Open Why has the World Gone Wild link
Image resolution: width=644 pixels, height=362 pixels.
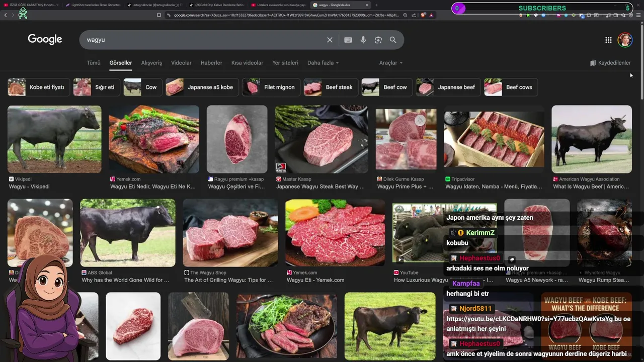click(125, 280)
